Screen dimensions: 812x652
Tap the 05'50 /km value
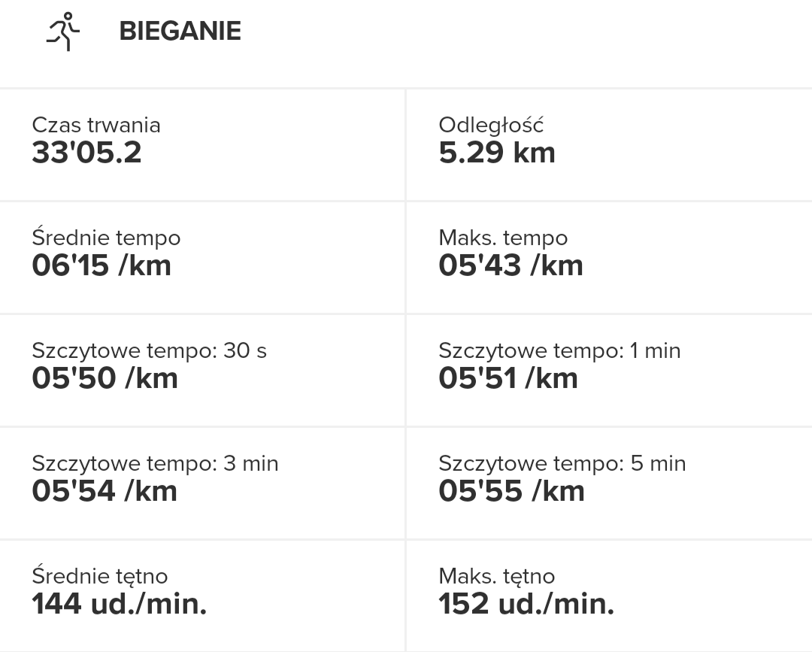tap(105, 378)
